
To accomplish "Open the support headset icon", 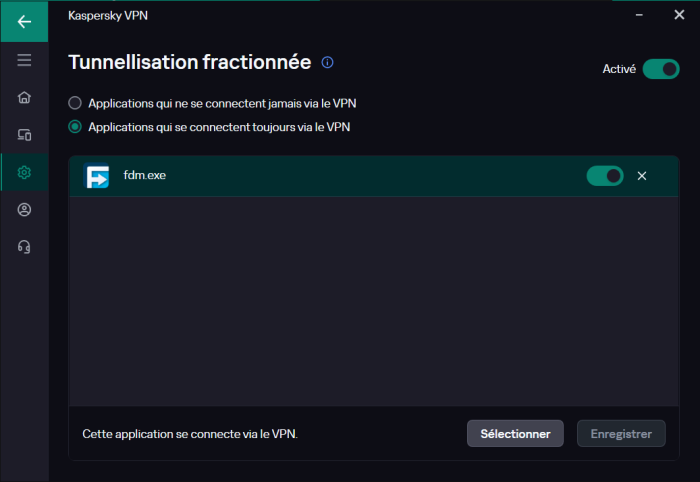I will (x=24, y=246).
